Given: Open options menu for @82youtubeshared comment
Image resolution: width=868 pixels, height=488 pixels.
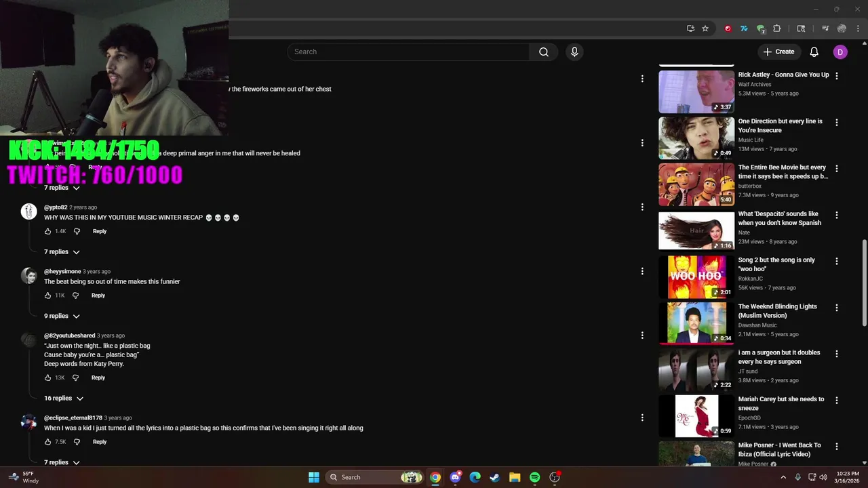Looking at the screenshot, I should [642, 335].
